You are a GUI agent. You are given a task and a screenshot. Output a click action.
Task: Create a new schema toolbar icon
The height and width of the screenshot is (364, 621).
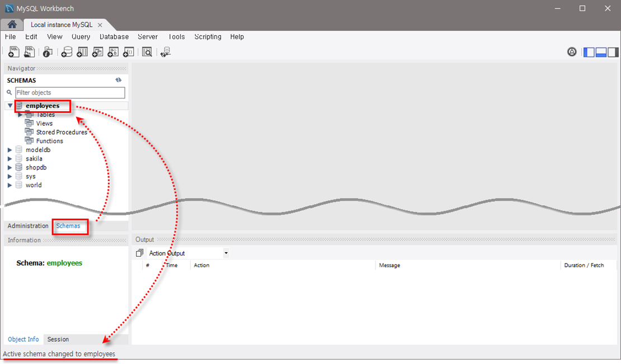click(x=67, y=52)
